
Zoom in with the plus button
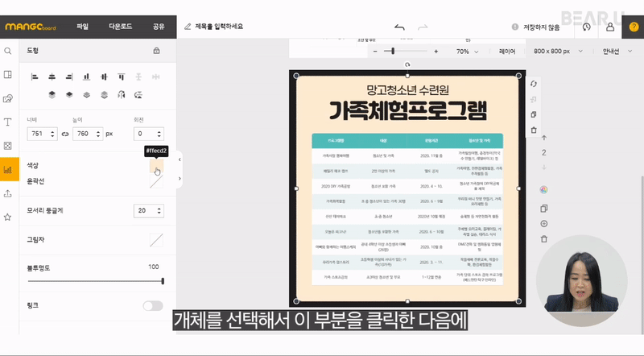436,52
